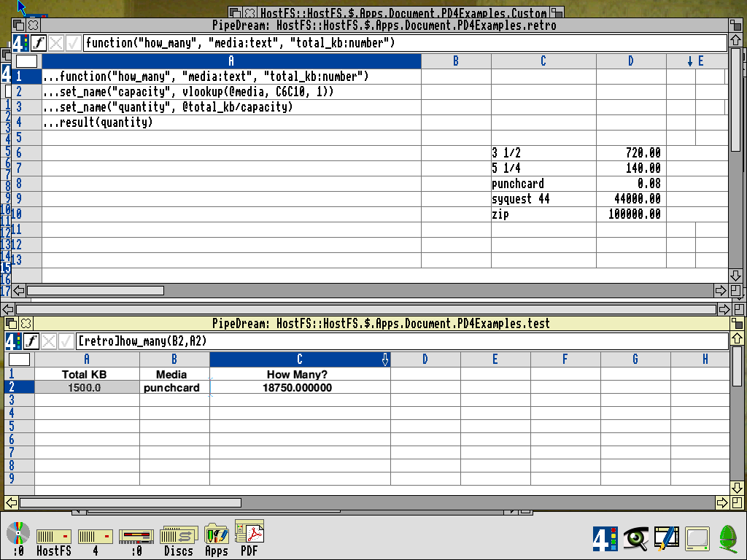
Task: Click the green acorn Task Manager icon
Action: pyautogui.click(x=728, y=539)
